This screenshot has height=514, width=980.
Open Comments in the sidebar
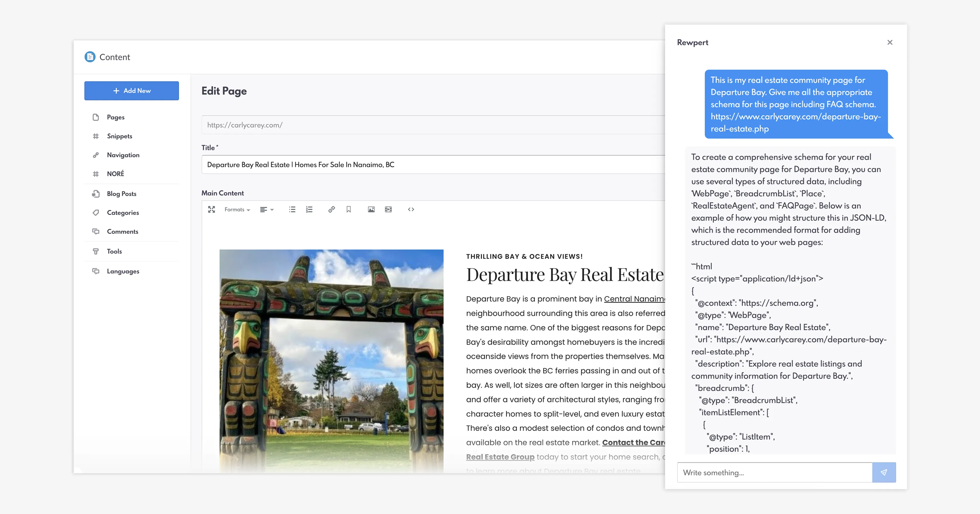click(122, 231)
